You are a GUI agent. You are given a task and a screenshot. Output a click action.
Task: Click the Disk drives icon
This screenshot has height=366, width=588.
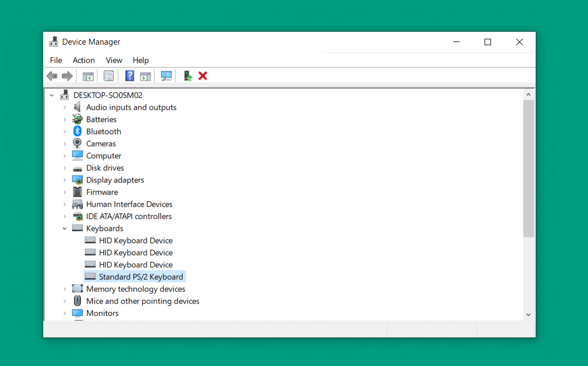coord(77,168)
